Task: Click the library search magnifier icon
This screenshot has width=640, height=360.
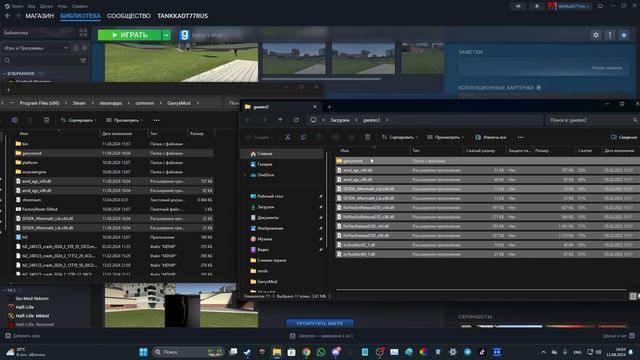Action: coord(7,60)
